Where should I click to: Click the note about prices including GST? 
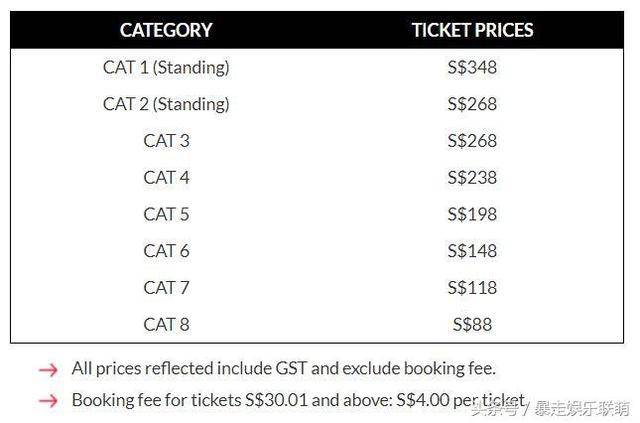pos(283,369)
